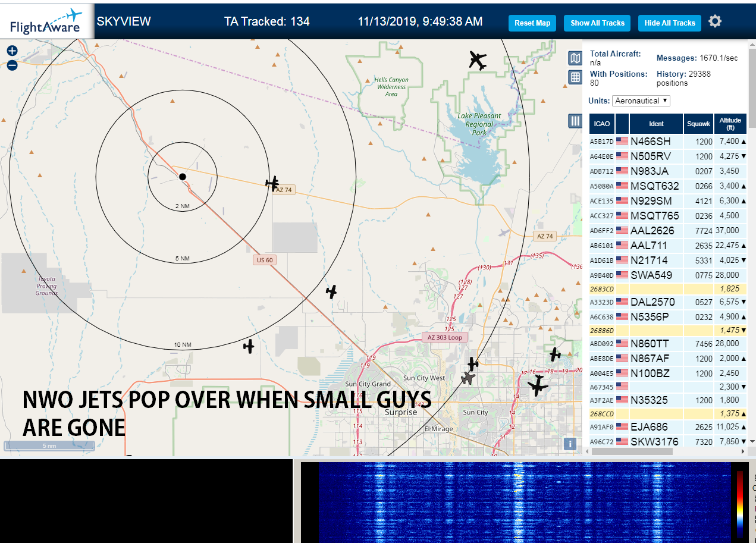Toggle the grid overlay icon
Screen dimensions: 756x543
point(575,77)
